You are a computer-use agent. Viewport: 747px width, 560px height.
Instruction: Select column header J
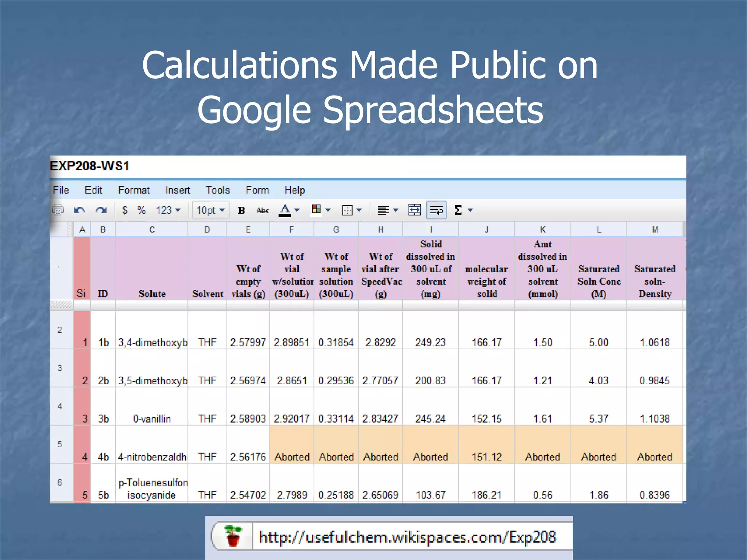coord(486,230)
